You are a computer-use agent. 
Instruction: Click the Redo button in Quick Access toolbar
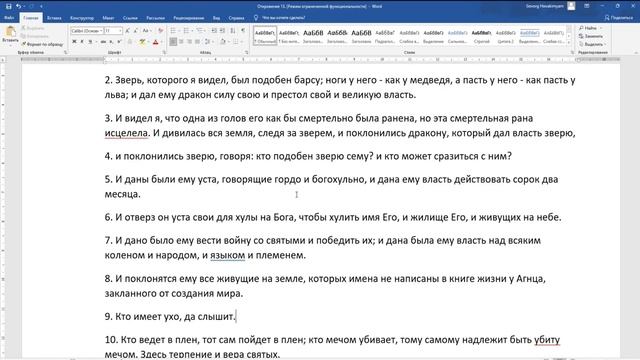tap(31, 6)
